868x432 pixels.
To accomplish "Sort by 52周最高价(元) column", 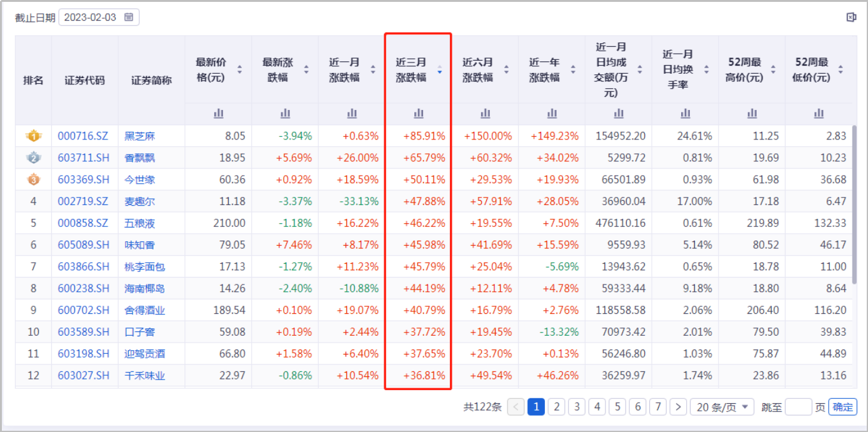I will [773, 69].
